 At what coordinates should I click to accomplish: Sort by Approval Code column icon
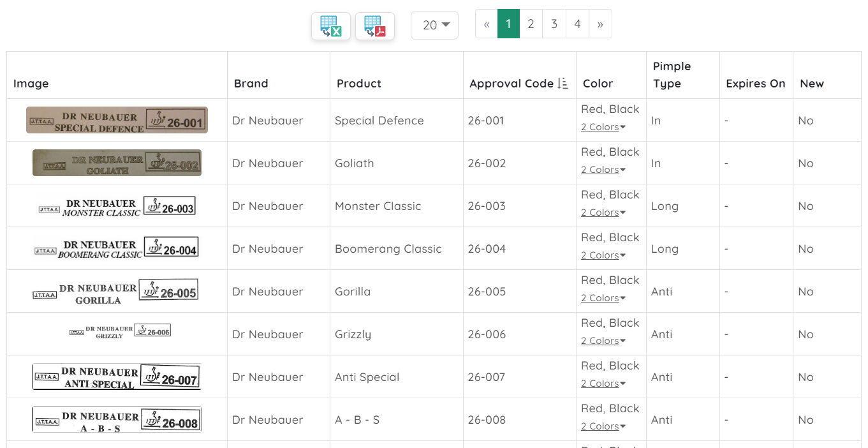click(x=563, y=84)
